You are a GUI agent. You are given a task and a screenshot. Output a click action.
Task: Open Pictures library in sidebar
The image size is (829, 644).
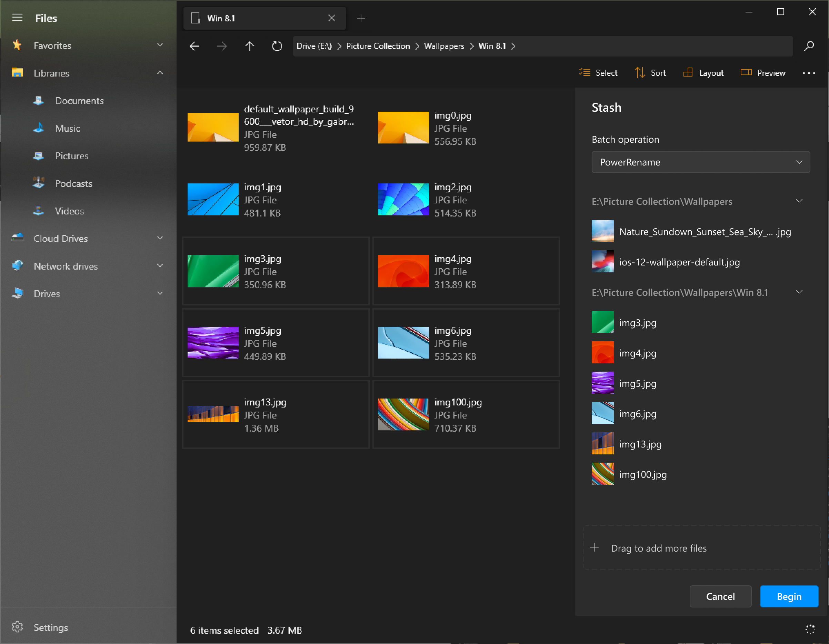(71, 156)
